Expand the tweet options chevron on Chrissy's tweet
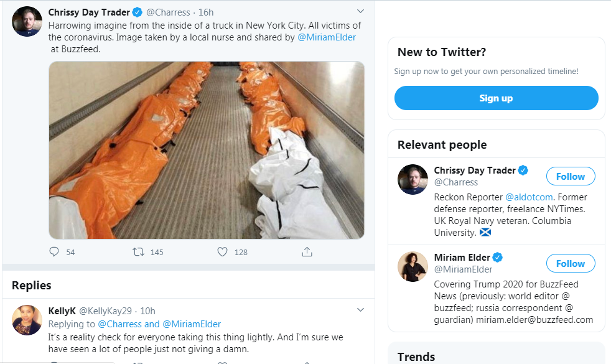 [360, 11]
